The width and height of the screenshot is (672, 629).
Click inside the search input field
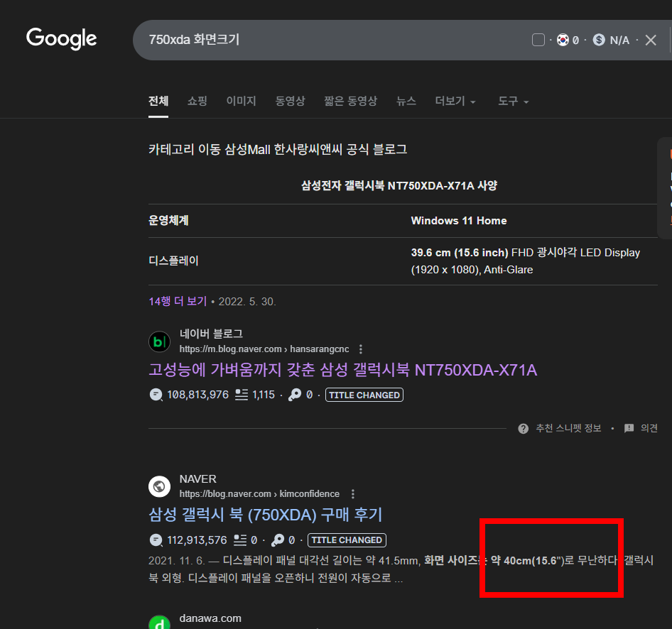pyautogui.click(x=320, y=40)
